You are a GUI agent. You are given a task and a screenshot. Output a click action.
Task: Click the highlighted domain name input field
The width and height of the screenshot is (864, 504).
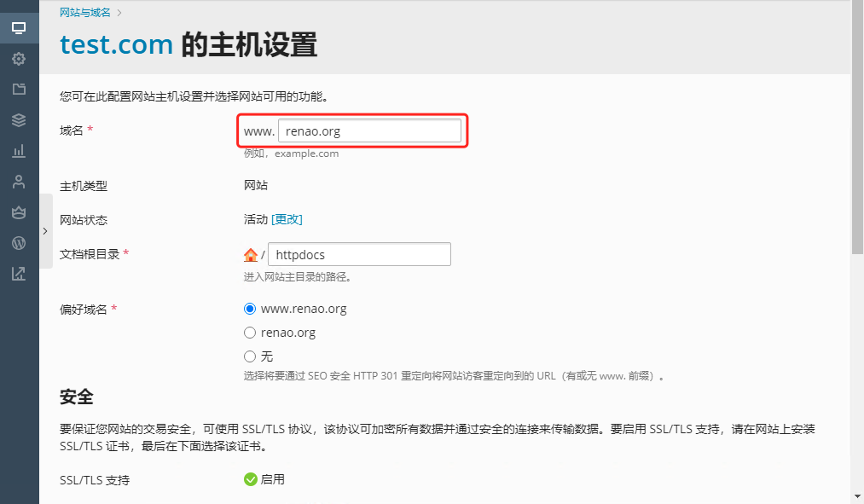point(371,130)
